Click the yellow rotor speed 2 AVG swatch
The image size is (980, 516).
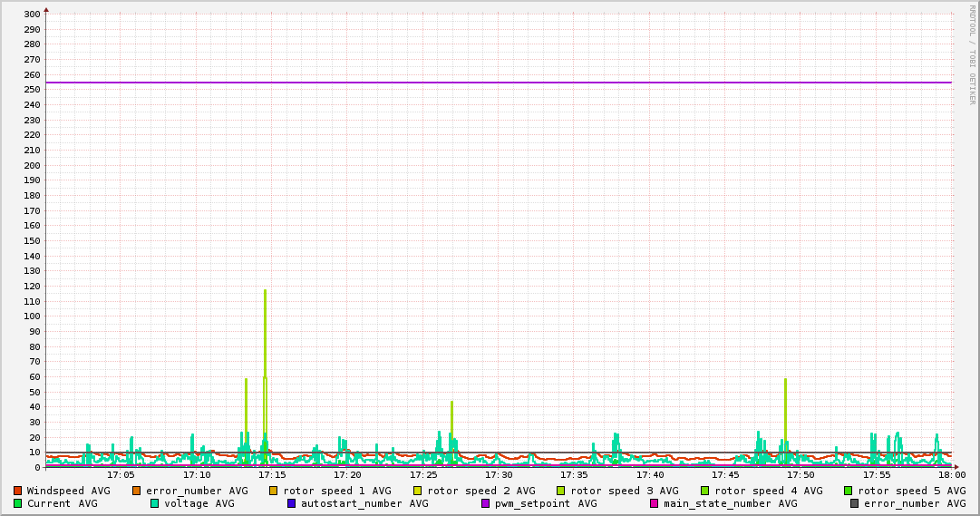(418, 491)
